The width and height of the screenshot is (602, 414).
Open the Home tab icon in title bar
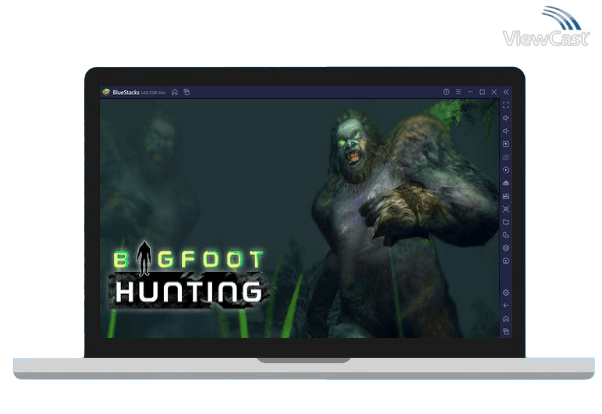[175, 92]
